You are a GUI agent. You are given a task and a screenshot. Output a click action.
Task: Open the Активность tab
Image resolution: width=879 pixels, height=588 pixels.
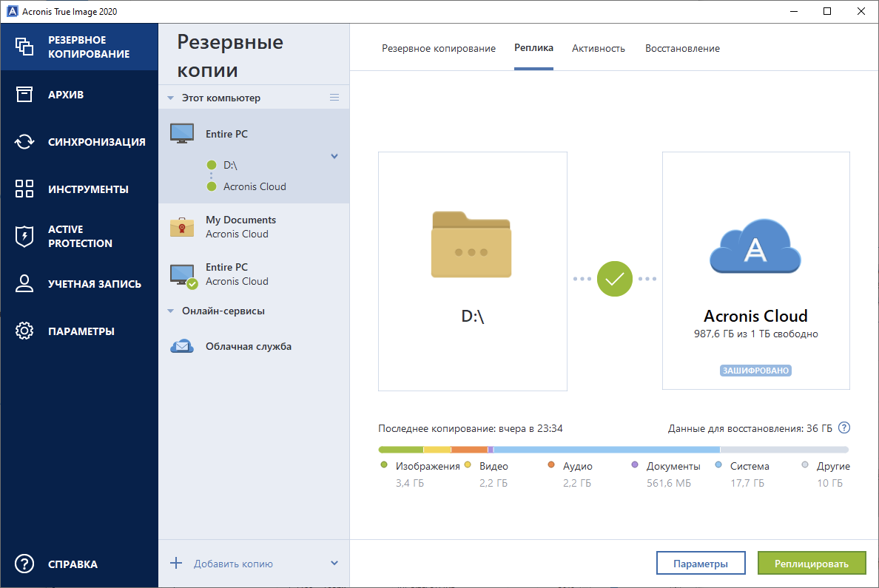pyautogui.click(x=598, y=49)
